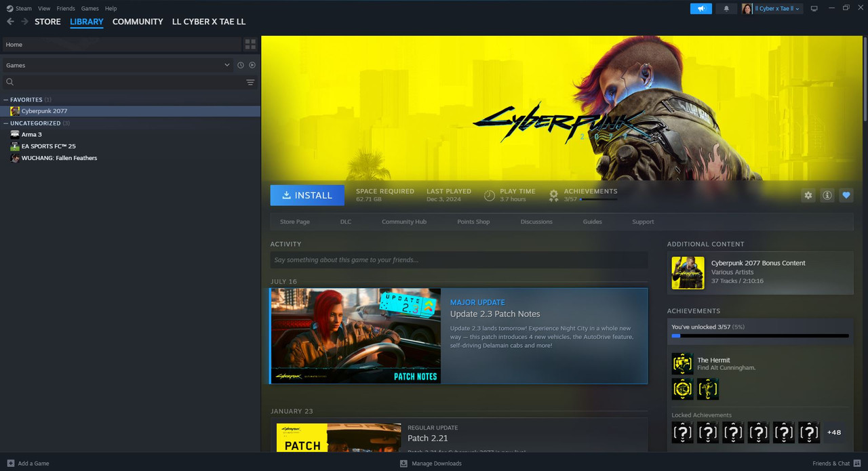Open Patch 2.21 news thumbnail

[x=338, y=438]
